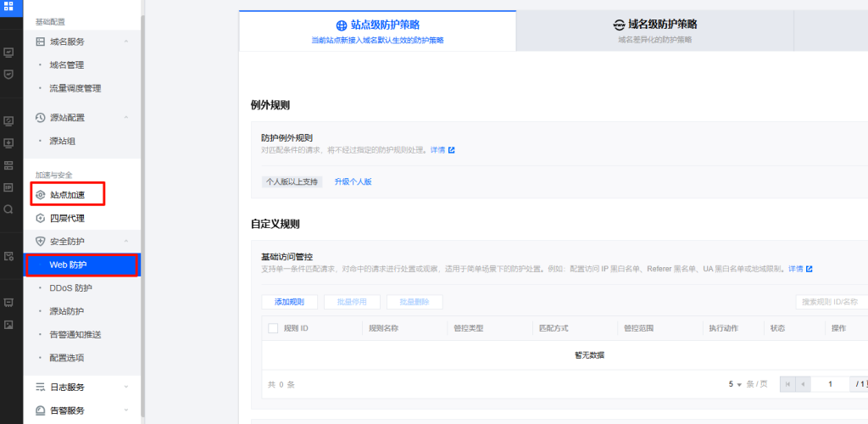The width and height of the screenshot is (868, 424).
Task: Open 源站防护 in the sidebar
Action: 66,311
